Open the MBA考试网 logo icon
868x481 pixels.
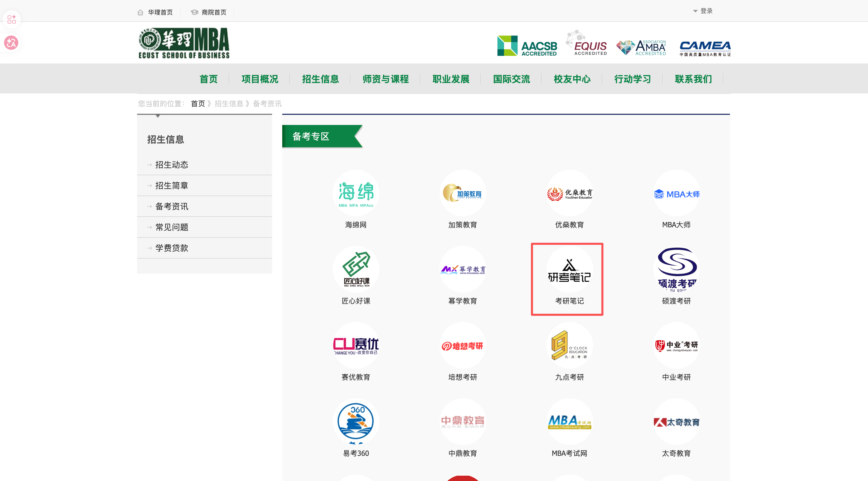point(570,421)
